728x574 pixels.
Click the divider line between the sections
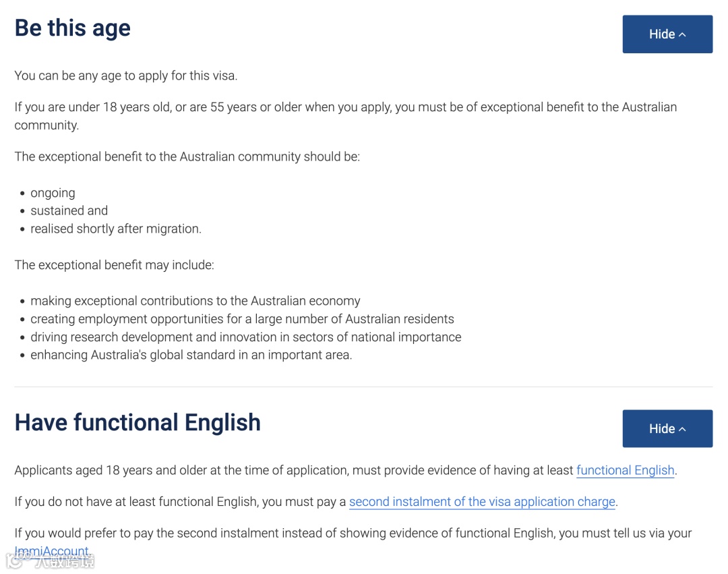click(363, 386)
